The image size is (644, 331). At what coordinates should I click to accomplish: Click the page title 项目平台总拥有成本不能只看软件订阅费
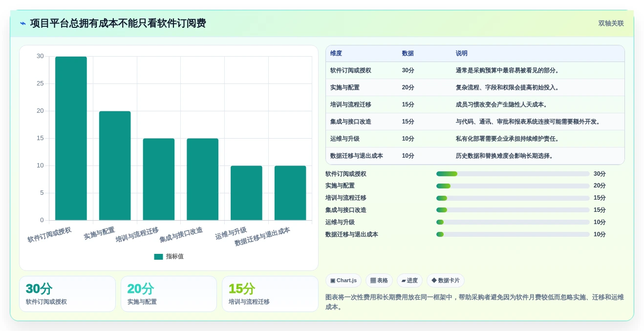coord(118,23)
